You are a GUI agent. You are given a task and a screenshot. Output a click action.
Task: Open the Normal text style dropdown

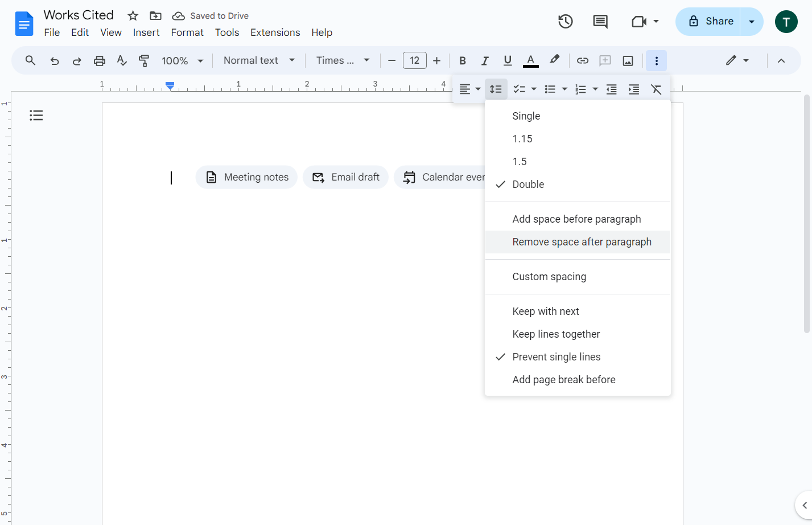click(x=259, y=60)
